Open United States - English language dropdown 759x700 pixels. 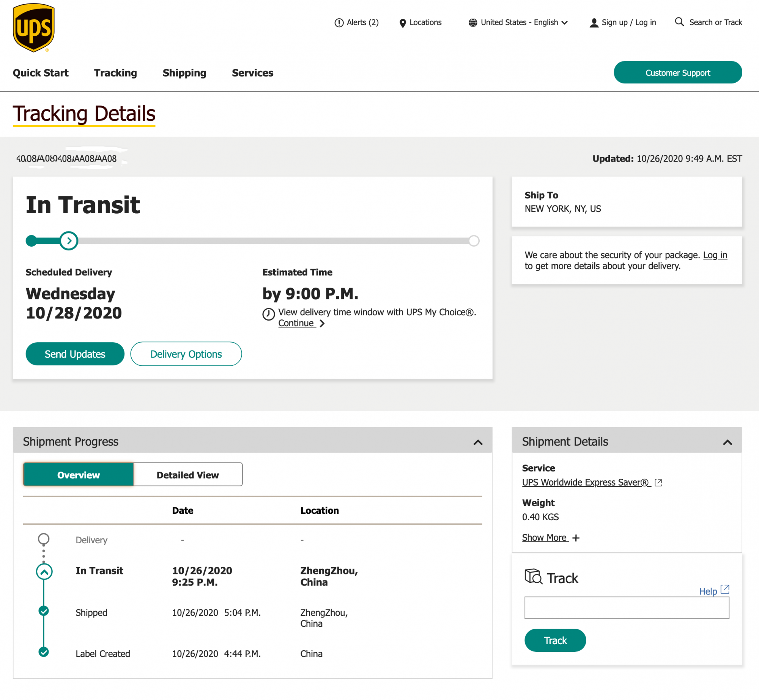coord(518,22)
